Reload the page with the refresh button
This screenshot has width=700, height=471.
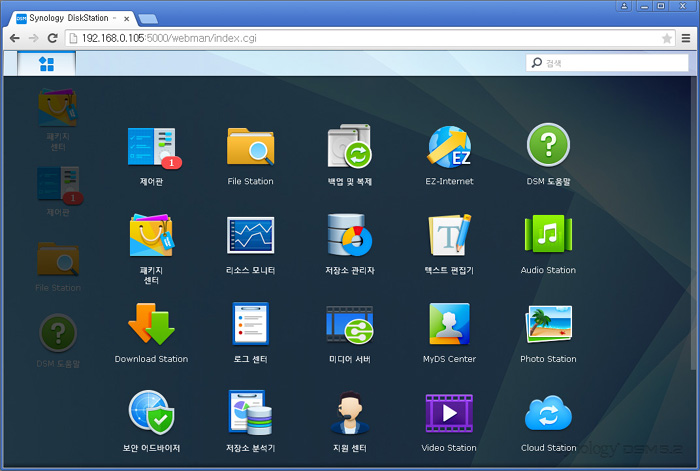[52, 38]
